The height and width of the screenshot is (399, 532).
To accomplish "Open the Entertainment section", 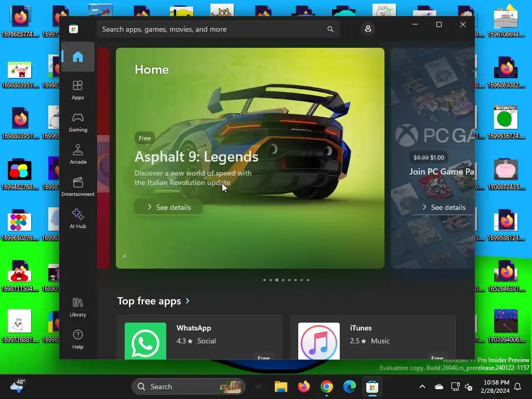I will [78, 187].
